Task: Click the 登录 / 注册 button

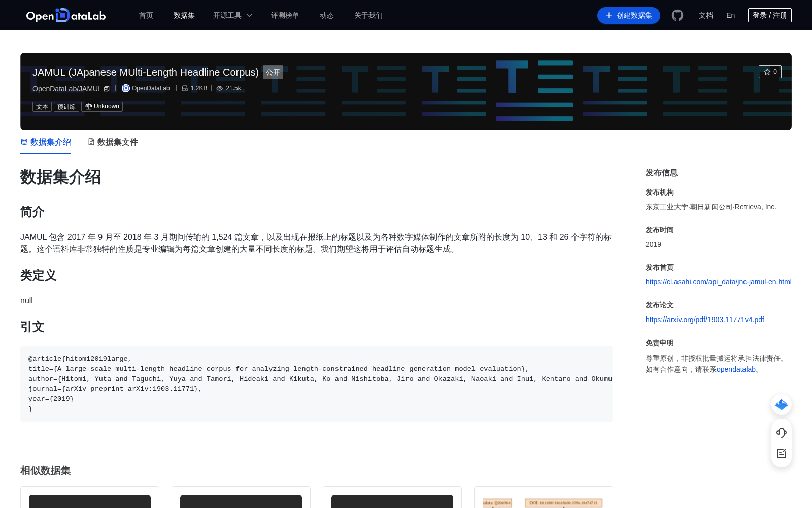Action: click(x=770, y=15)
